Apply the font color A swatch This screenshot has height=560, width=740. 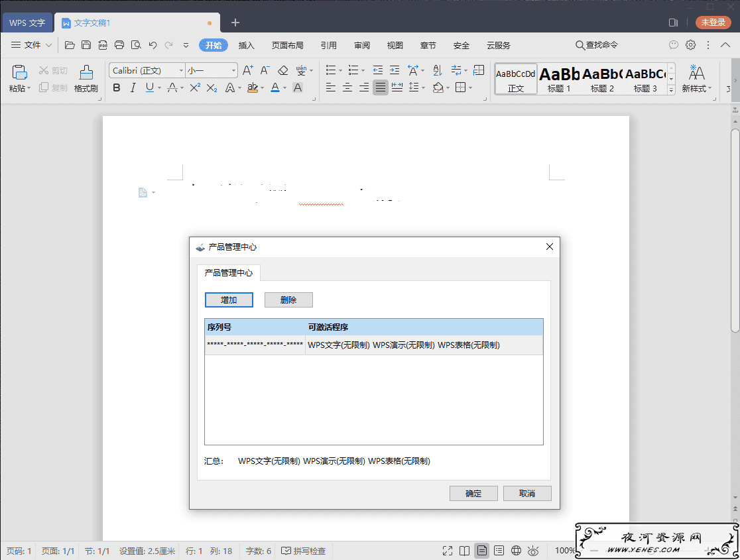(x=275, y=87)
